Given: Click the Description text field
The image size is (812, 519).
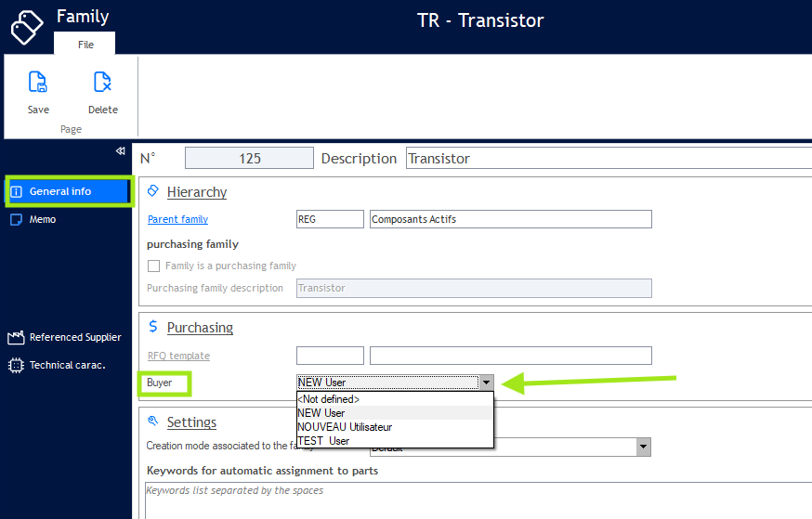Looking at the screenshot, I should point(609,159).
